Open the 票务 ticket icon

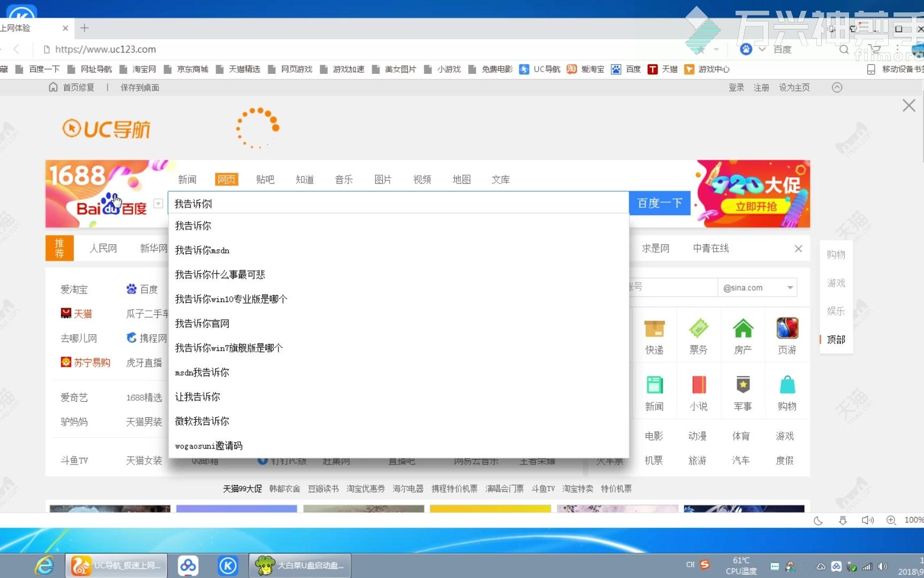699,329
